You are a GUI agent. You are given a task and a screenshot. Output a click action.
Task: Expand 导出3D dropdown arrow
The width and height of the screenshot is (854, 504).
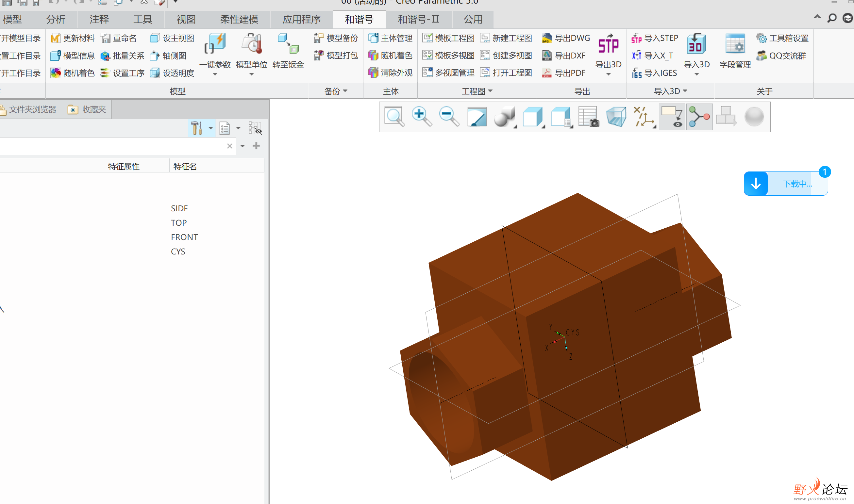608,74
